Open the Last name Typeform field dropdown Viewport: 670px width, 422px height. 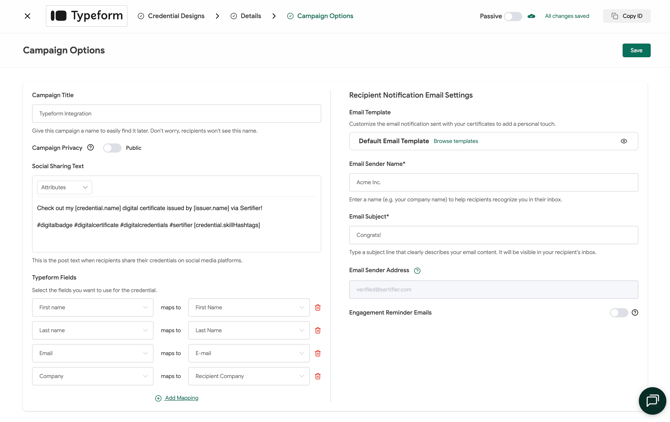pyautogui.click(x=93, y=330)
